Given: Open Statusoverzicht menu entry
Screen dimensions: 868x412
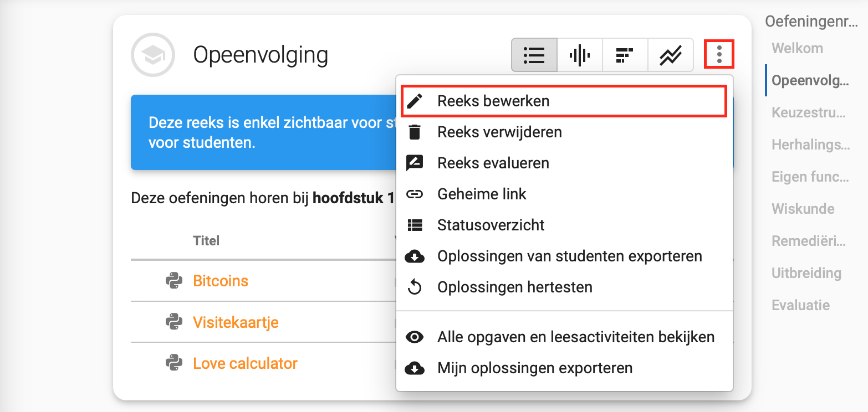Looking at the screenshot, I should tap(564, 225).
